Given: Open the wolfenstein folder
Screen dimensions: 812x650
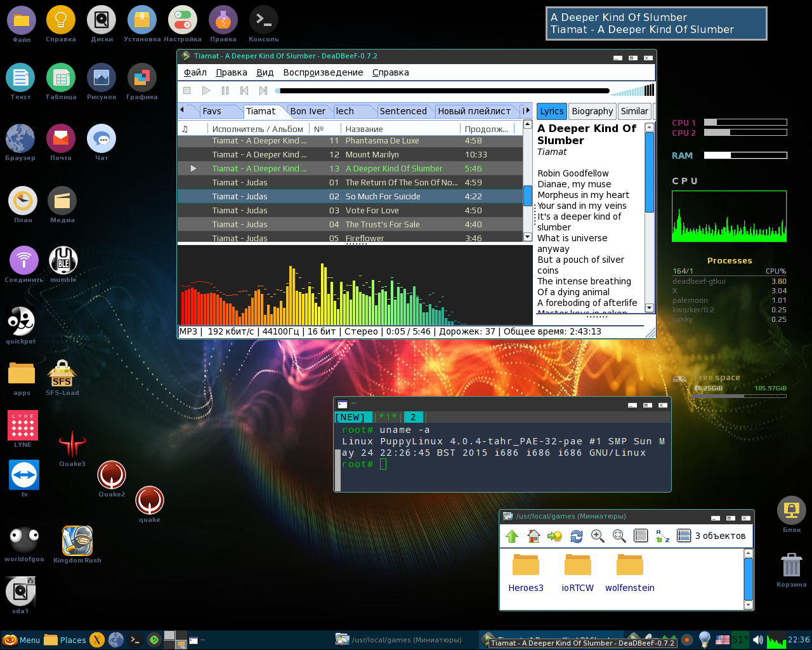Looking at the screenshot, I should tap(630, 572).
